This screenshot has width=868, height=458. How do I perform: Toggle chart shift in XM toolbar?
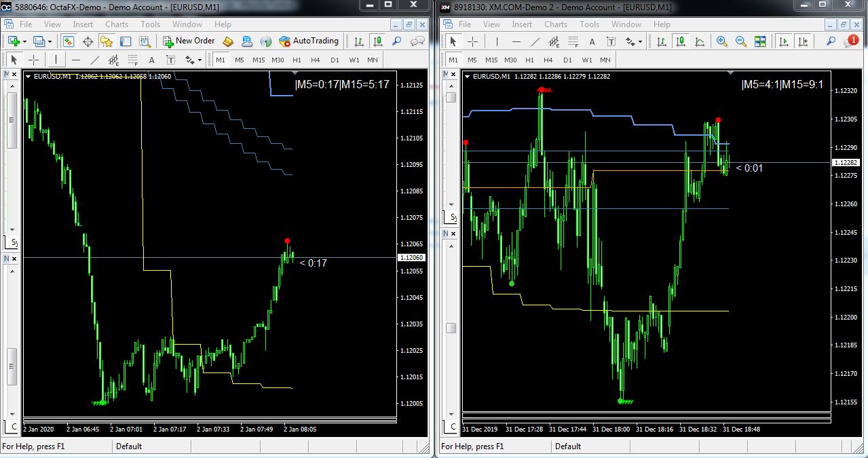(803, 41)
